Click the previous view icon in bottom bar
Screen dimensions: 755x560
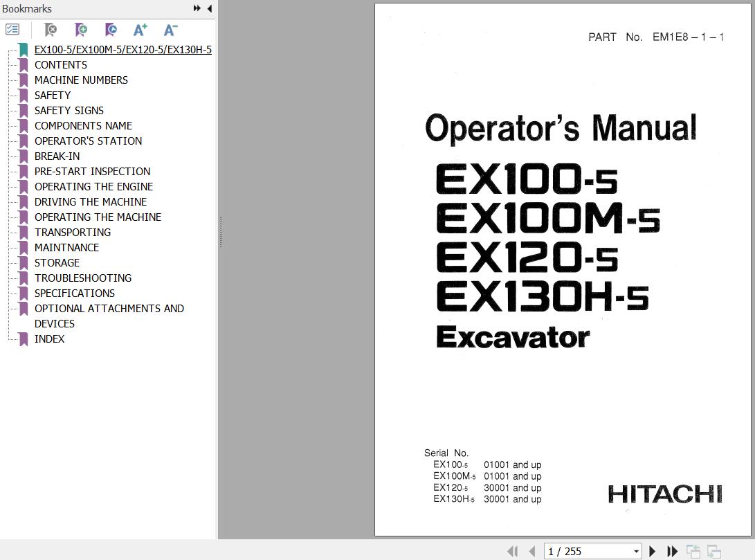click(693, 551)
